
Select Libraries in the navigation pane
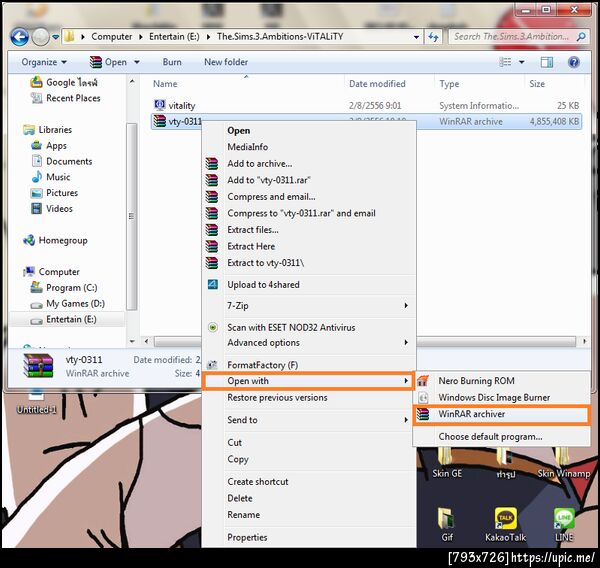click(47, 130)
